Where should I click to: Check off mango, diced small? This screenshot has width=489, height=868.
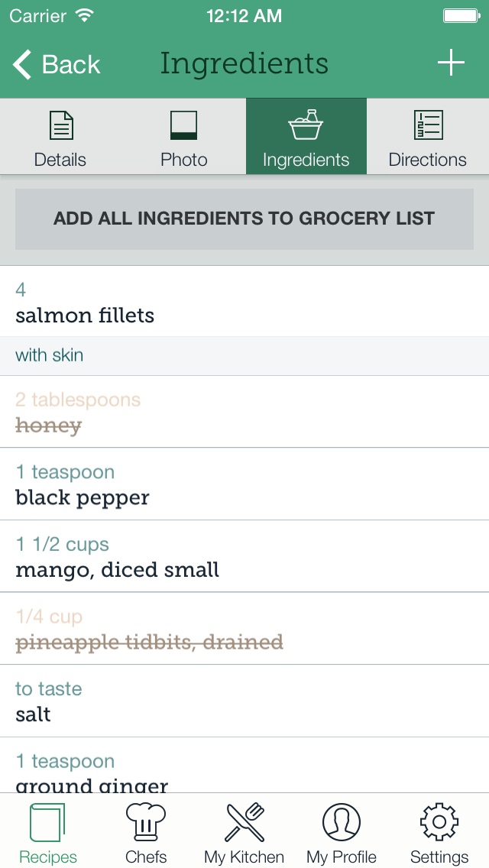tap(244, 556)
